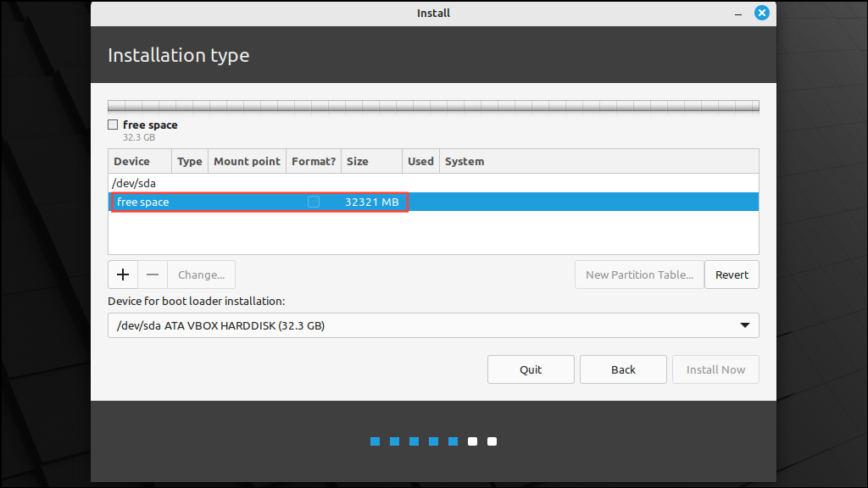This screenshot has width=868, height=488.
Task: Click Back to return to previous step
Action: pos(623,369)
